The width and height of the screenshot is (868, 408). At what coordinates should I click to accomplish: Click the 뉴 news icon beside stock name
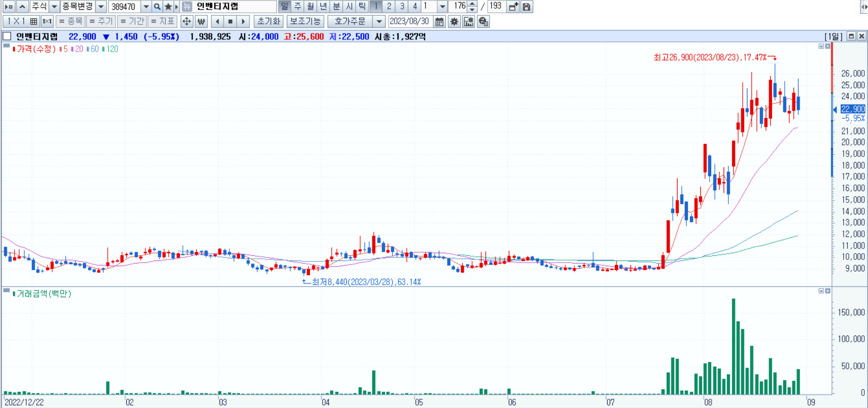pyautogui.click(x=187, y=7)
